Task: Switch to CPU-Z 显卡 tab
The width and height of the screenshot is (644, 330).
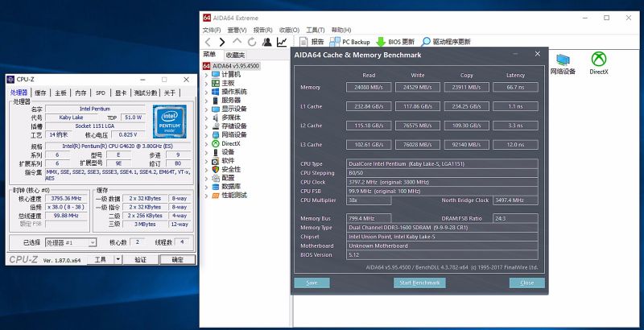Action: (121, 93)
